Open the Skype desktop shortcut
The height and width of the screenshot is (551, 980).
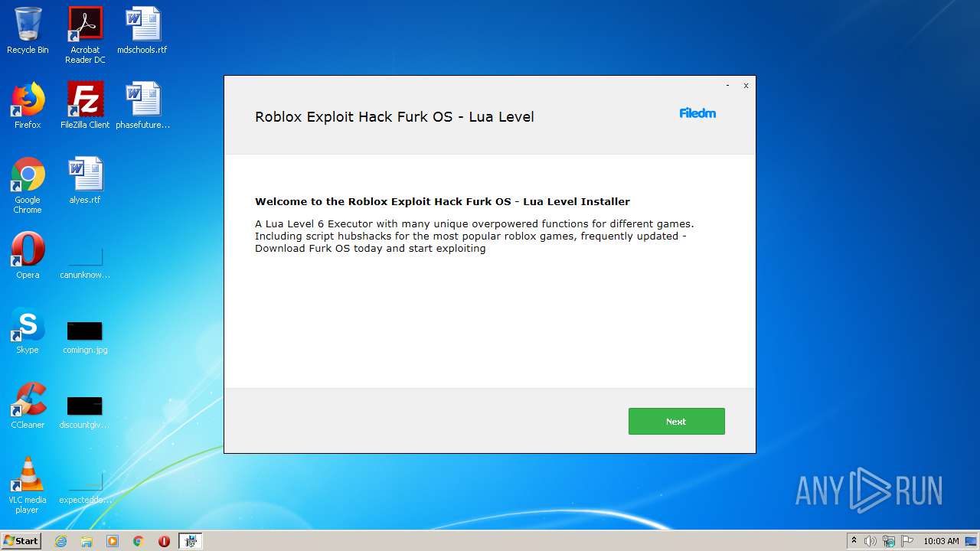click(28, 331)
